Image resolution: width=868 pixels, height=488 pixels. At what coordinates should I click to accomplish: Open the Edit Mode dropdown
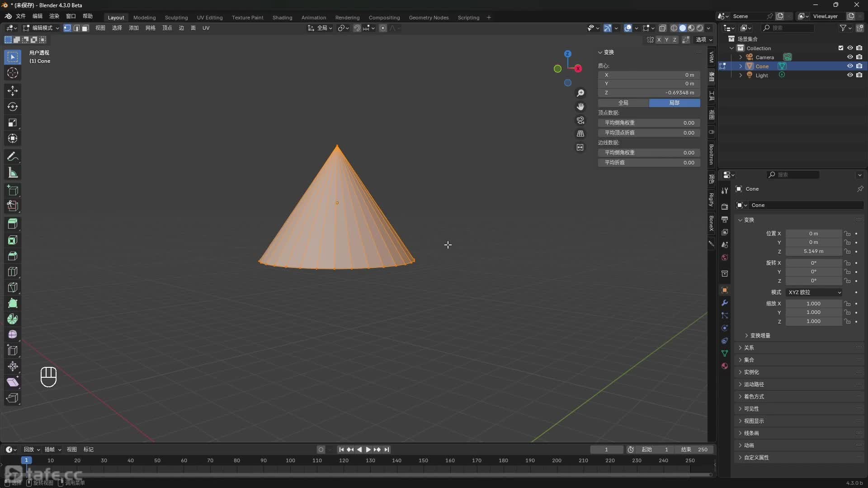[x=41, y=28]
